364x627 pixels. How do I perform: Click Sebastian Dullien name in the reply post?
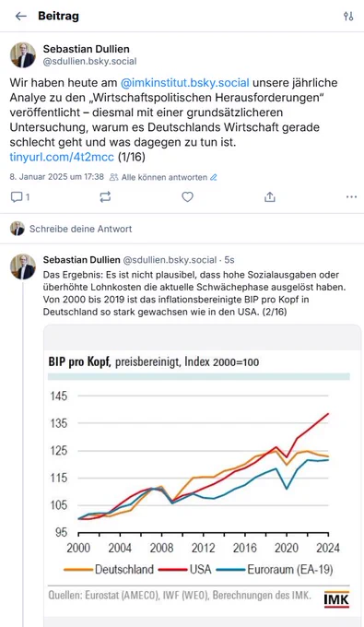click(x=81, y=260)
